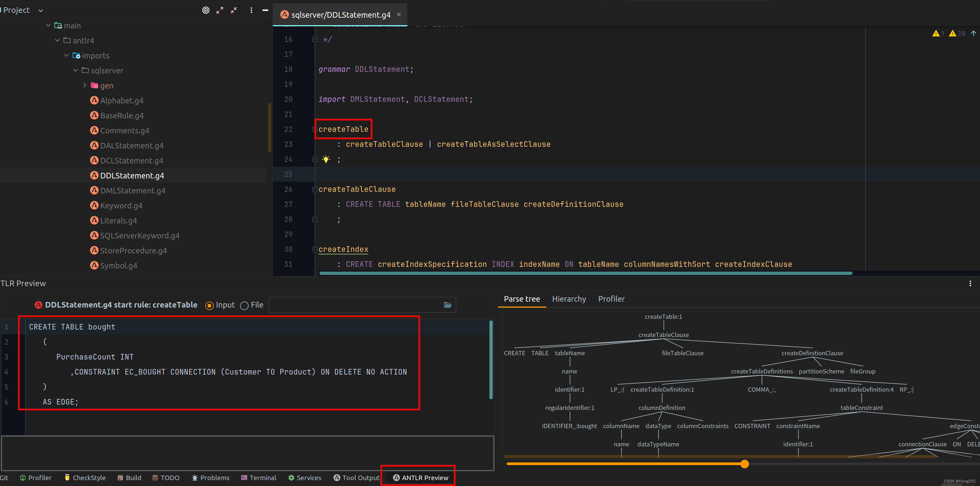Select the Input radio button
980x486 pixels.
209,305
